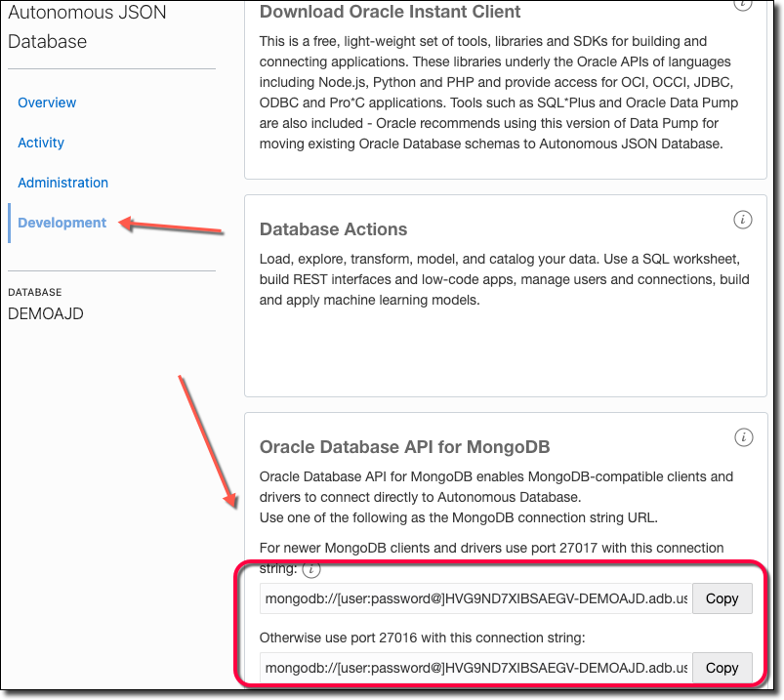
Task: Select the Development sidebar item
Action: (62, 223)
